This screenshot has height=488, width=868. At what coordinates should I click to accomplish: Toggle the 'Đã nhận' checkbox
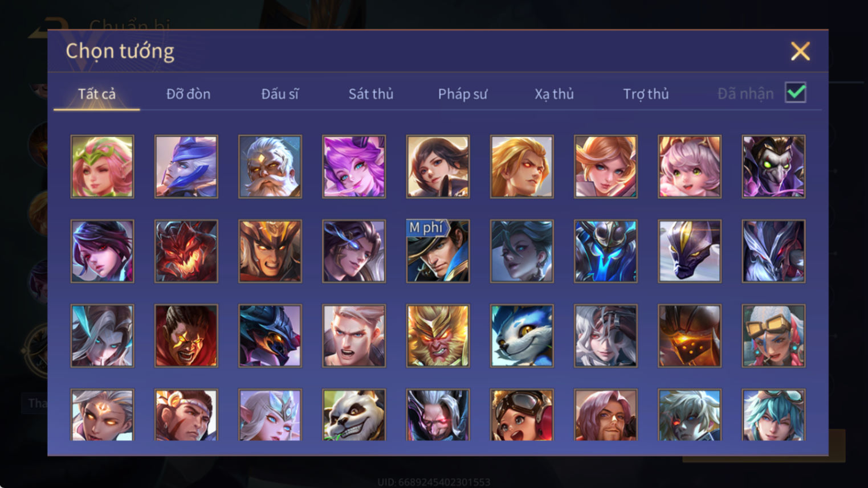click(796, 92)
